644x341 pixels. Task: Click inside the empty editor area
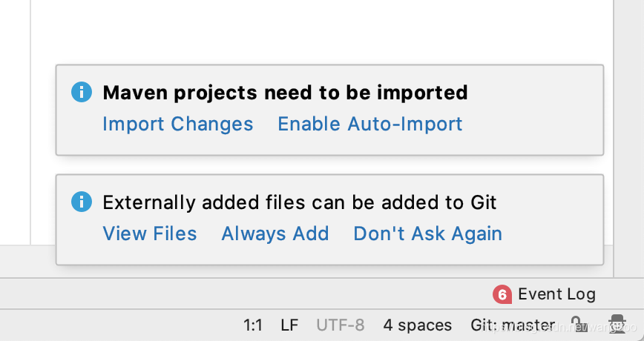click(322, 31)
